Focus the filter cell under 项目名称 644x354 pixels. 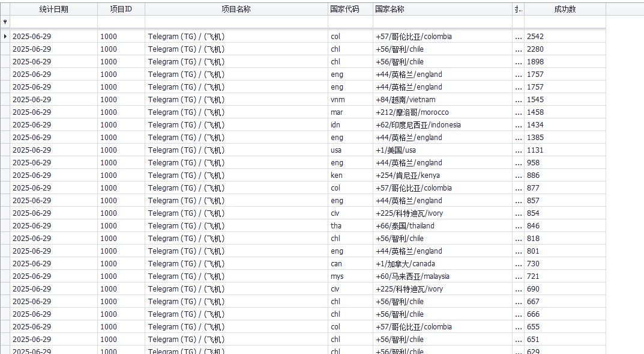(236, 22)
